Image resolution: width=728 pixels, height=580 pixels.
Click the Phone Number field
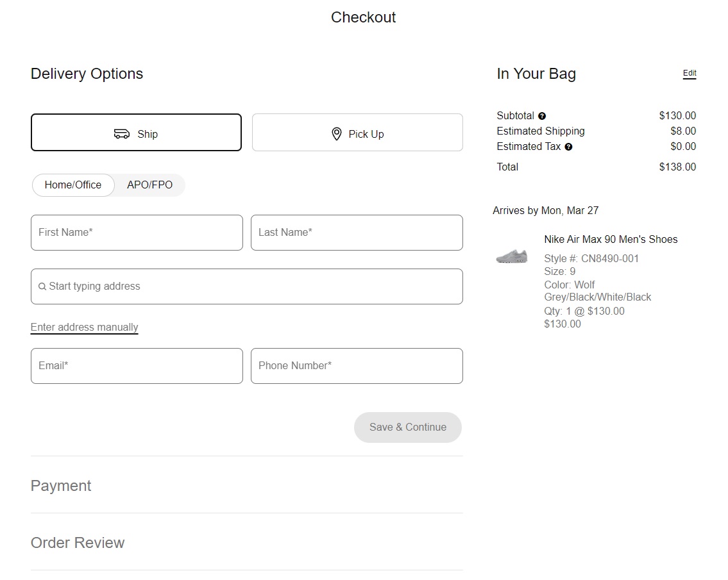(357, 365)
